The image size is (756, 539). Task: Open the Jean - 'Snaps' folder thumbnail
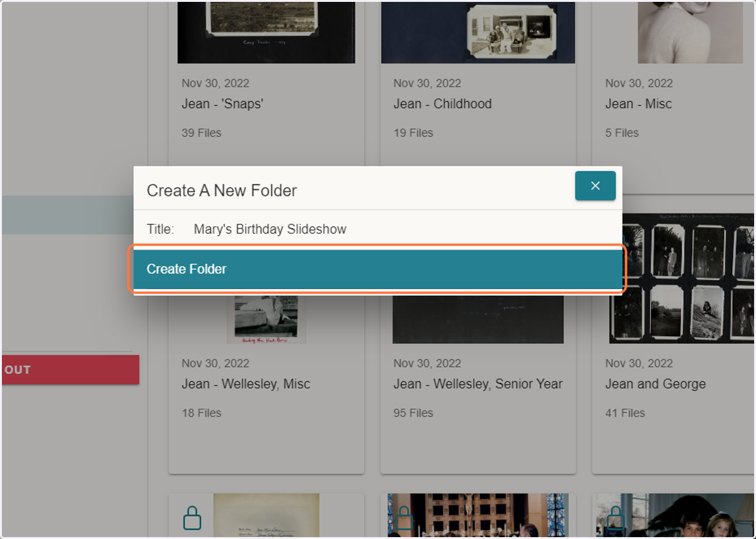click(266, 31)
